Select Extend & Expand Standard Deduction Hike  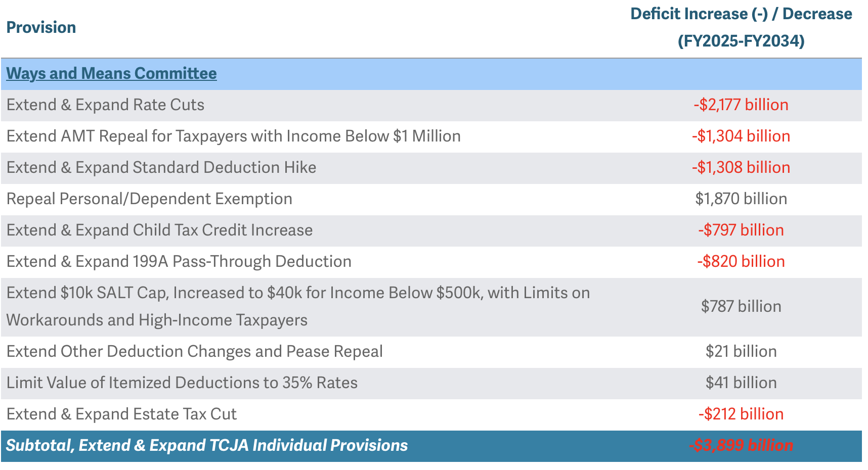[161, 168]
